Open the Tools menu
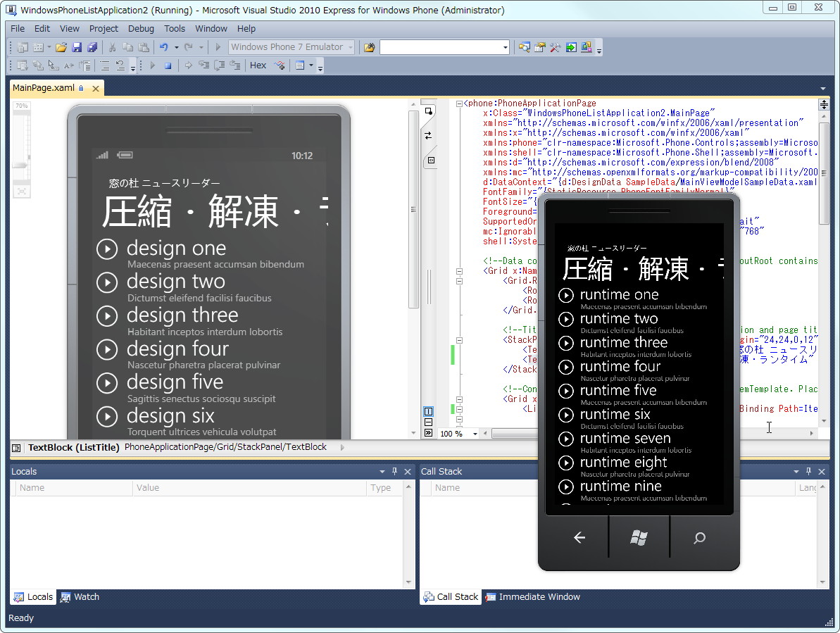The height and width of the screenshot is (633, 840). point(175,28)
